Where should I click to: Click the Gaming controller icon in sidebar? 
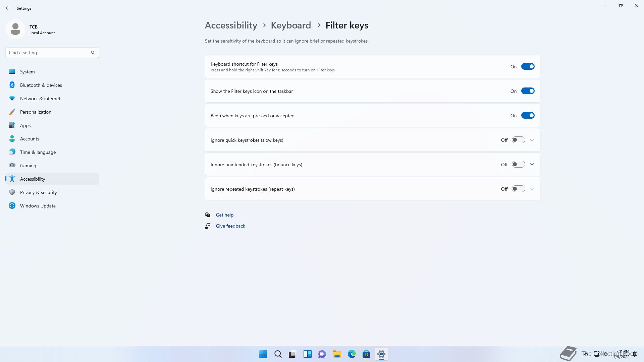pyautogui.click(x=12, y=165)
